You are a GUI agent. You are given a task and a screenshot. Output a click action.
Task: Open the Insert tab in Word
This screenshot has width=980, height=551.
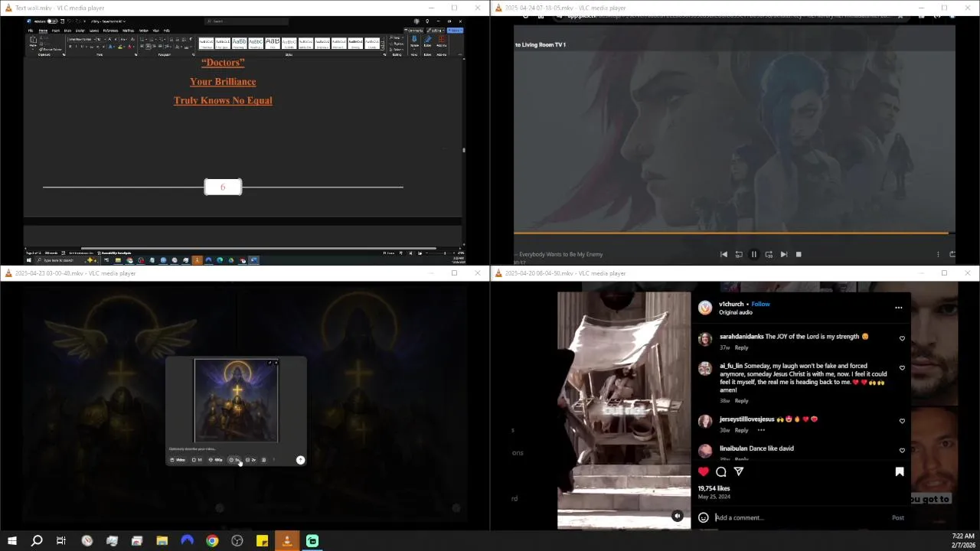coord(56,31)
